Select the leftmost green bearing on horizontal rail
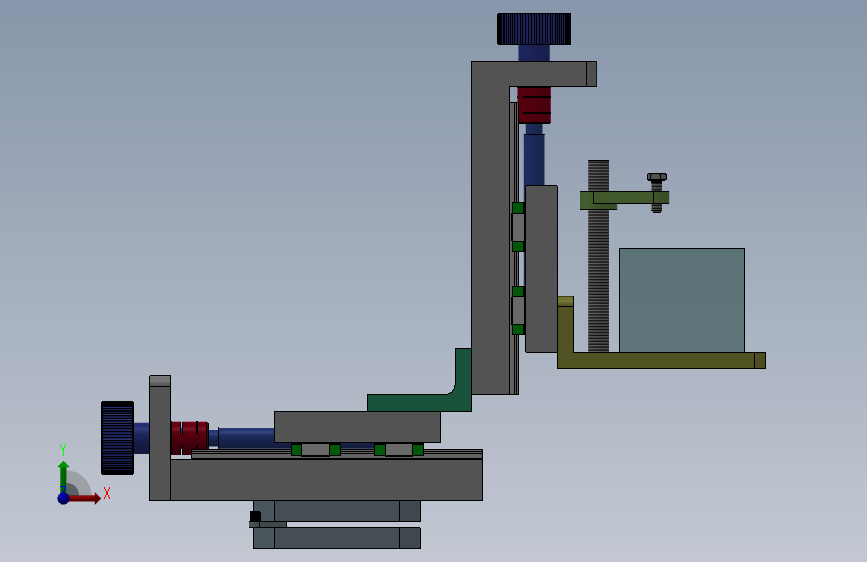The image size is (867, 562). 296,450
